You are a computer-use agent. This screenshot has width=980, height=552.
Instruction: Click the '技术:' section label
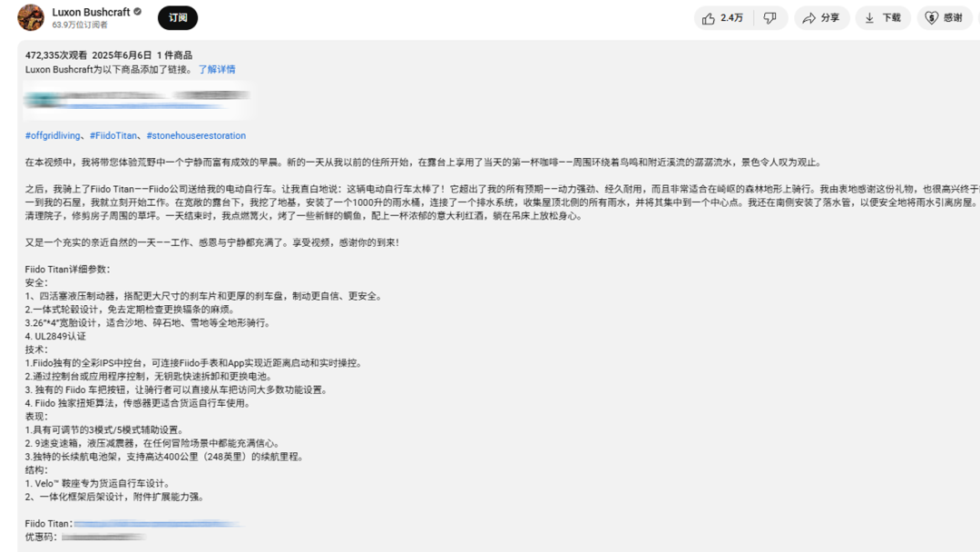tap(36, 350)
